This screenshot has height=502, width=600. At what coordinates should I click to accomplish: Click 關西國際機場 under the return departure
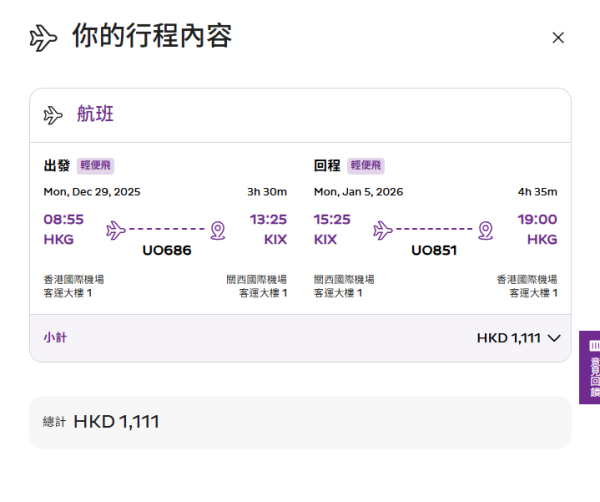click(344, 280)
